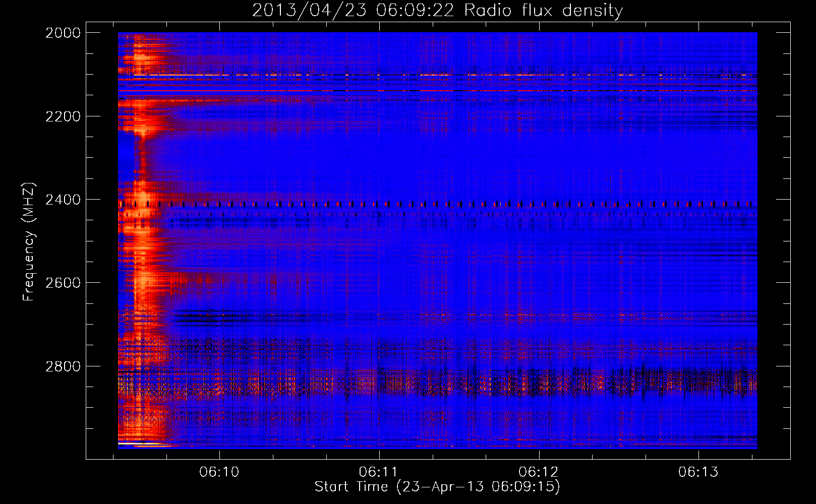Viewport: 816px width, 504px height.
Task: Click the 06:10 time axis label
Action: point(219,472)
